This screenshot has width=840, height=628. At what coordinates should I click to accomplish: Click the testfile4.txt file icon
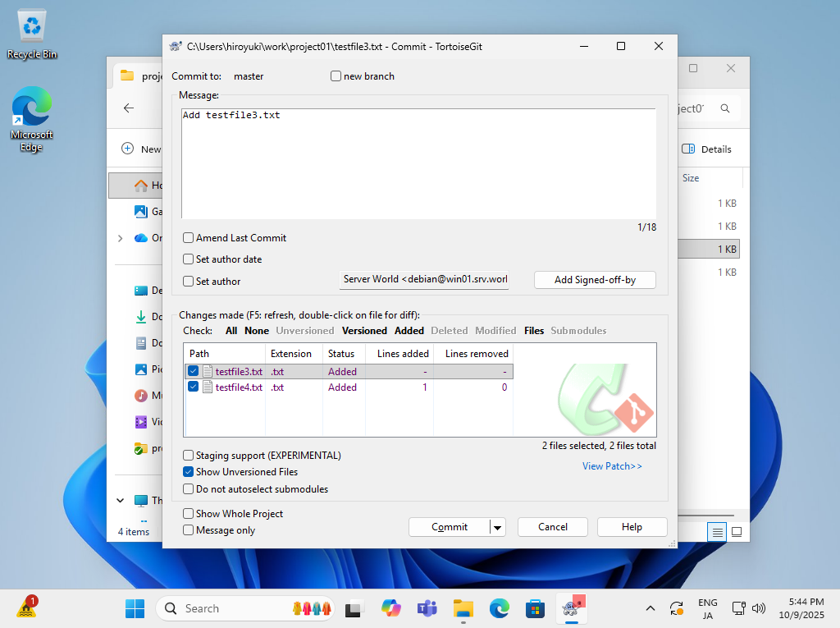[208, 387]
